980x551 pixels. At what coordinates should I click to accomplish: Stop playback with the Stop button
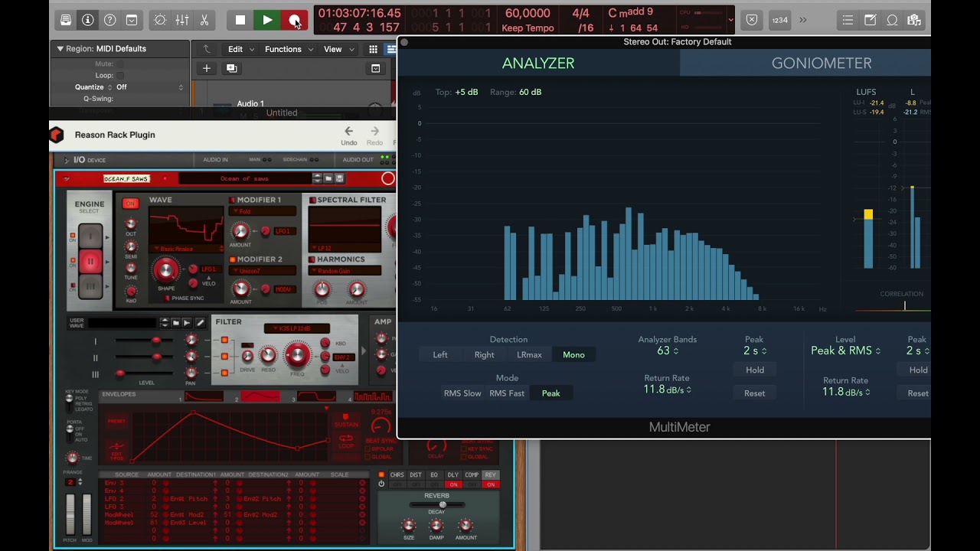[240, 20]
